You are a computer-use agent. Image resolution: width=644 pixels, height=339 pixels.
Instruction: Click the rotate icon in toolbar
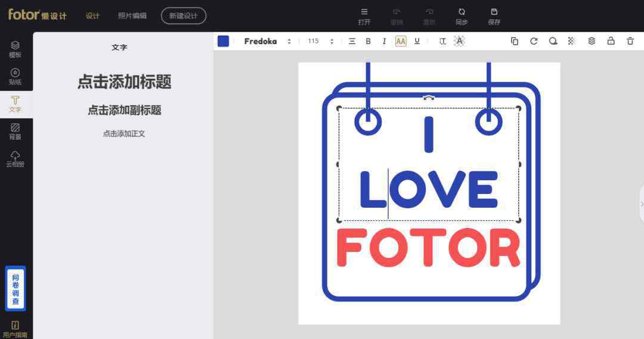(x=534, y=41)
